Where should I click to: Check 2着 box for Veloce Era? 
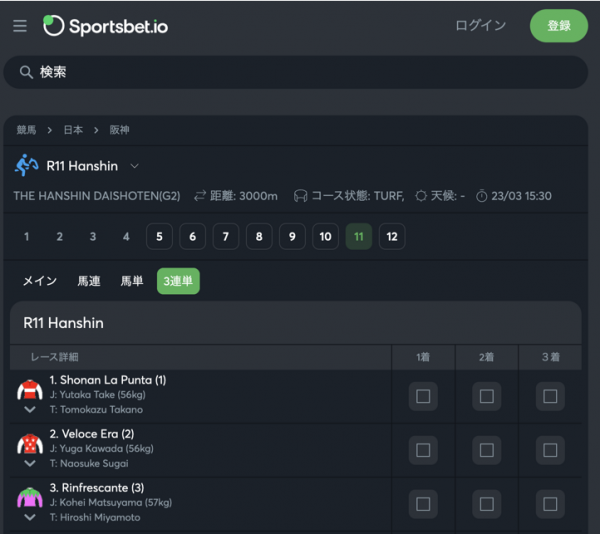click(486, 450)
